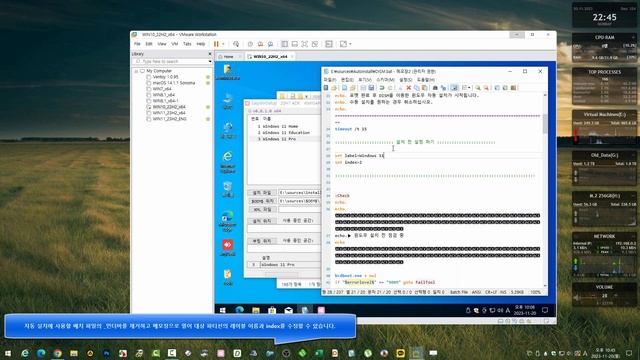Click Notepad2 zoom out magnifier icon

pyautogui.click(x=486, y=88)
